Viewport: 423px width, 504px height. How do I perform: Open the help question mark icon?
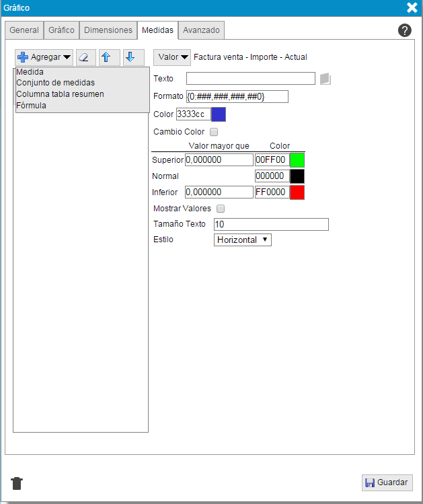[x=404, y=30]
